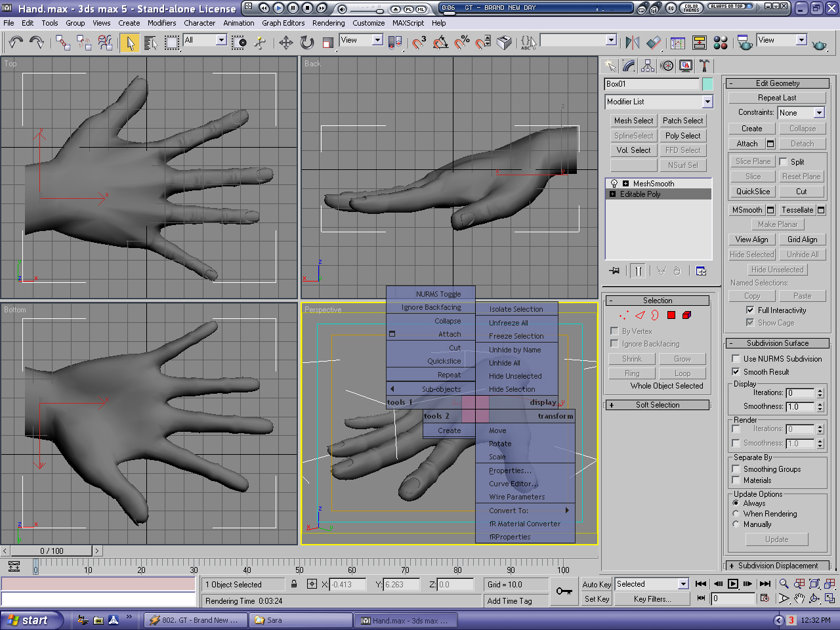Activate the Select Object arrow tool
This screenshot has height=630, width=840.
tap(129, 43)
